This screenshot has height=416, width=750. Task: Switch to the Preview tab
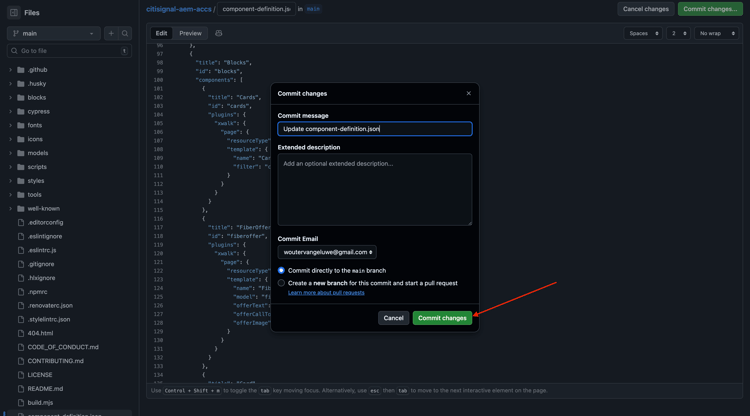(190, 33)
